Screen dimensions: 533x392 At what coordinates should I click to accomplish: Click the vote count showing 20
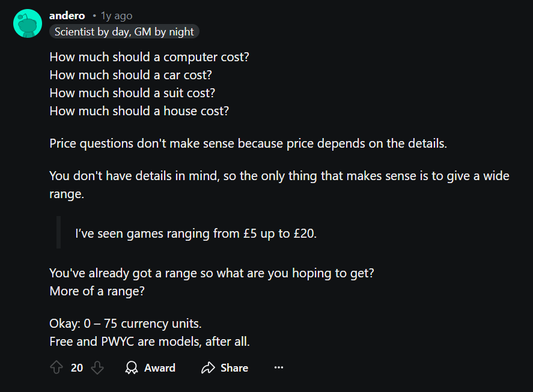tap(77, 368)
